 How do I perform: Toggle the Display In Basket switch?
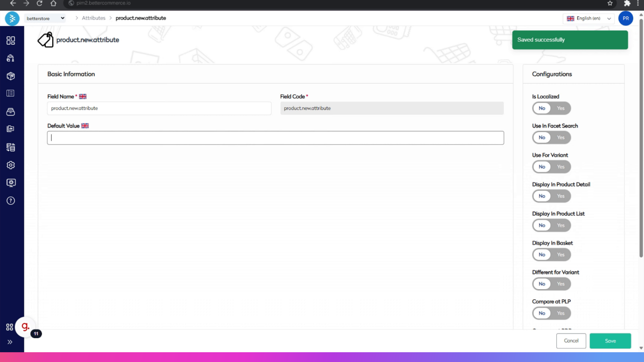(x=551, y=255)
